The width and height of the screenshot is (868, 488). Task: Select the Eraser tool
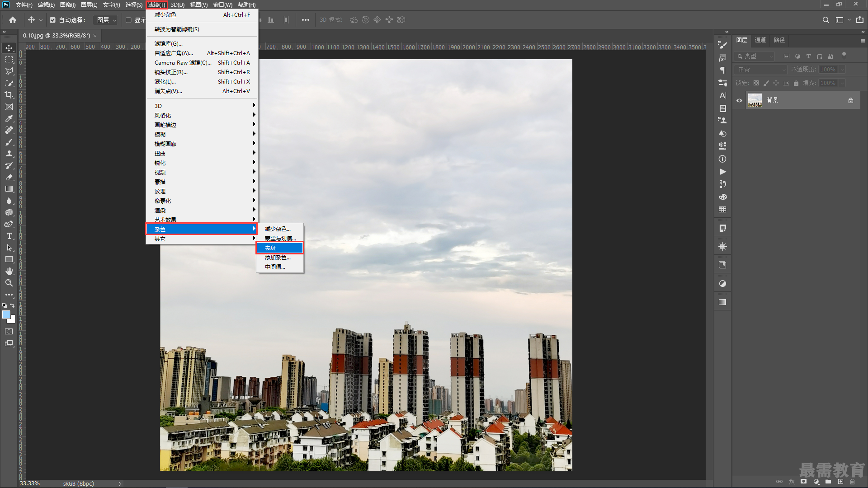[x=9, y=177]
